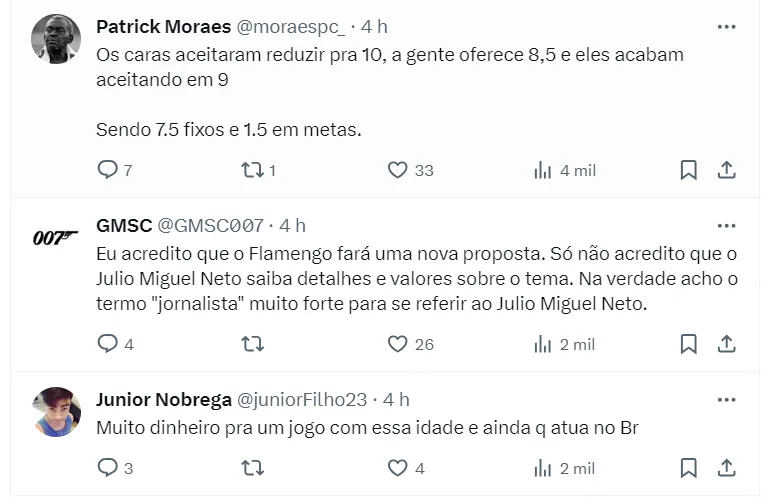This screenshot has width=761, height=497.
Task: Bookmark the GMSC tweet
Action: point(688,344)
